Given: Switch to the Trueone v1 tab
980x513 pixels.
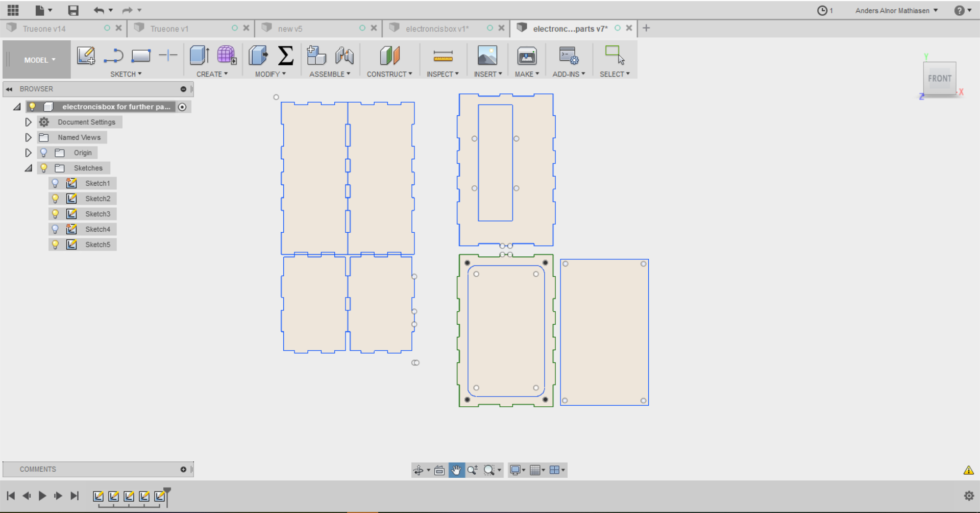Looking at the screenshot, I should (169, 29).
